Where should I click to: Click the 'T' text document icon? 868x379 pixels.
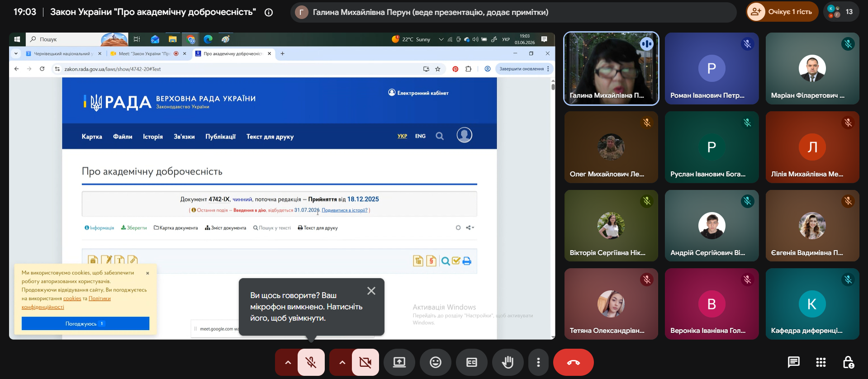coord(119,260)
